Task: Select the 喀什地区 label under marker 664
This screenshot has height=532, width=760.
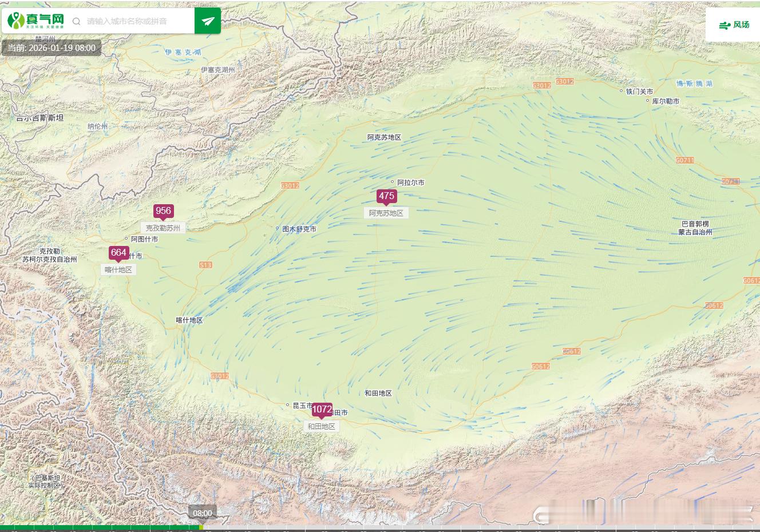Action: point(118,269)
